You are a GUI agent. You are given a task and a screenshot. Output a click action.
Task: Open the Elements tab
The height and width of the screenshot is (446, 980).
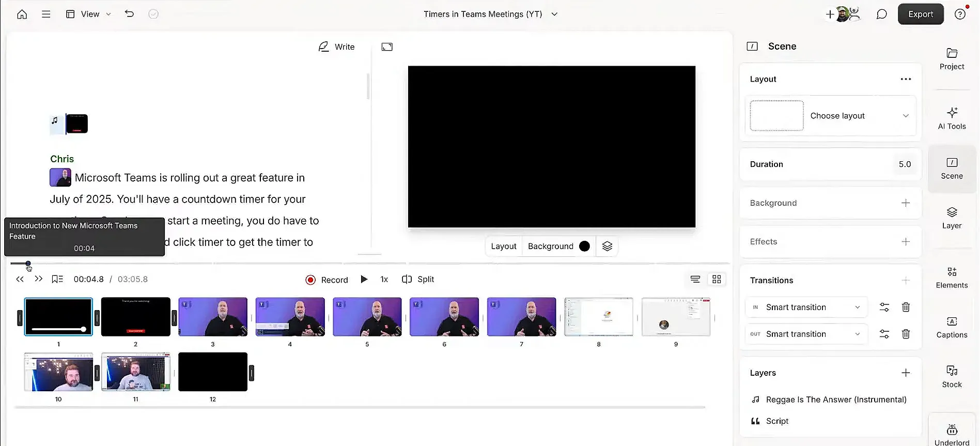point(952,278)
